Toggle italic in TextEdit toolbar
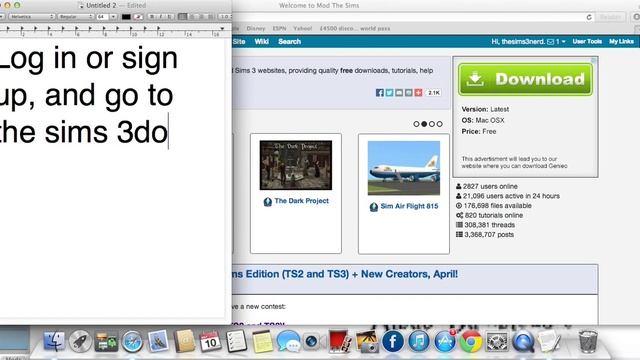Image resolution: width=640 pixels, height=360 pixels. click(x=161, y=17)
